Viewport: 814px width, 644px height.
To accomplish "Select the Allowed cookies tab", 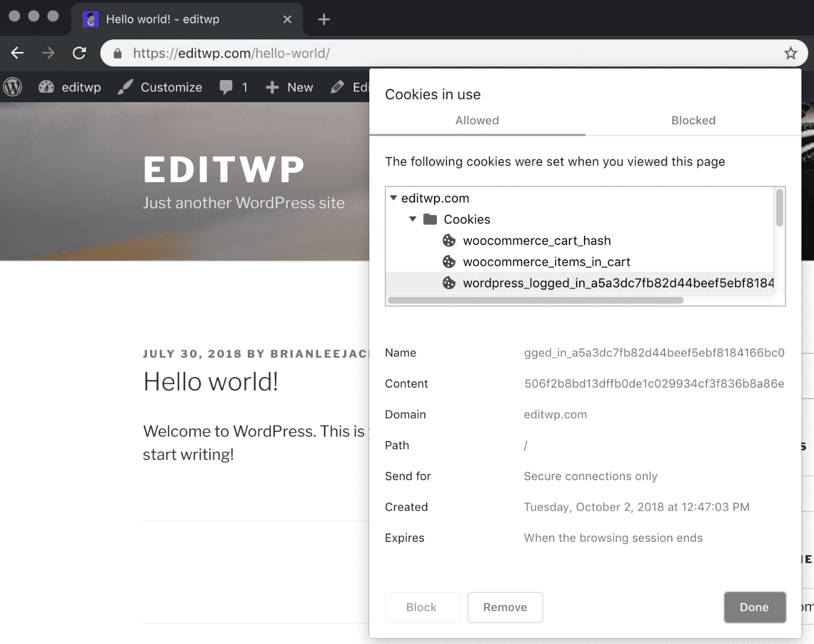I will point(476,120).
